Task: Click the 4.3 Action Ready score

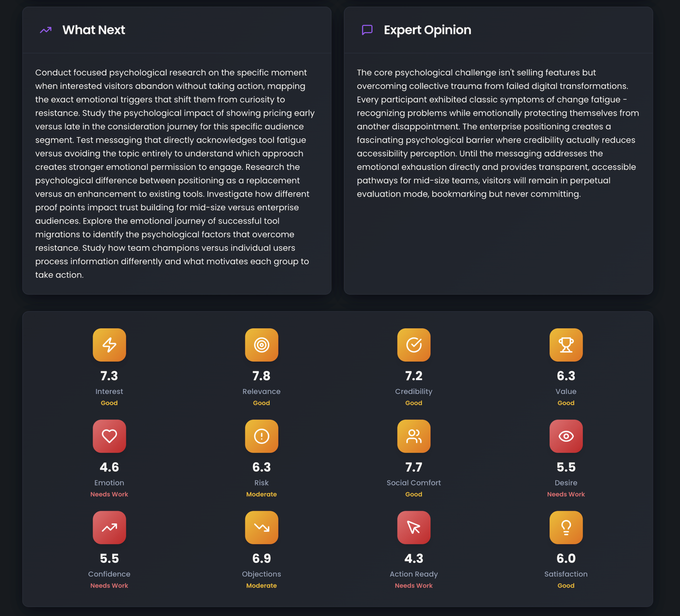Action: tap(414, 558)
